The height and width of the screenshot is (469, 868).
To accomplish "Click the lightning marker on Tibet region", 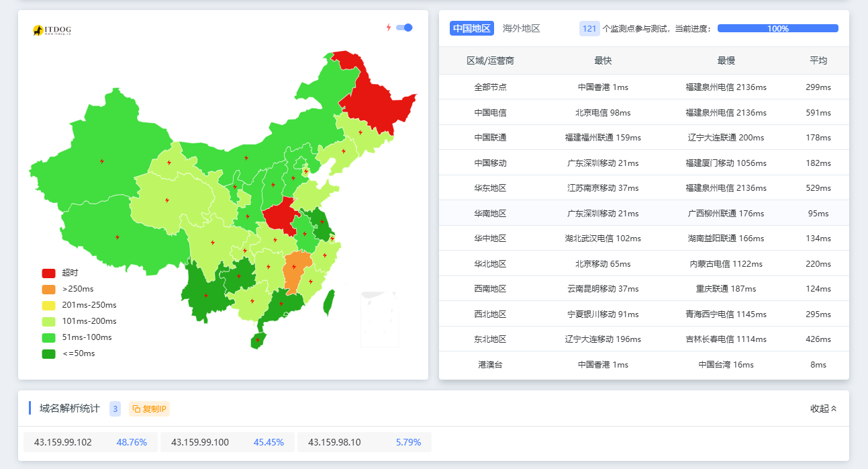I will 117,237.
